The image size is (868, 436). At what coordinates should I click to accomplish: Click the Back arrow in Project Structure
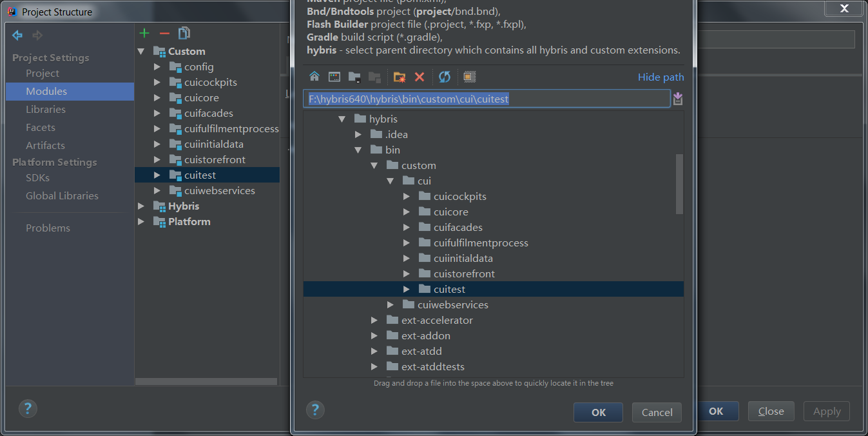pos(17,35)
